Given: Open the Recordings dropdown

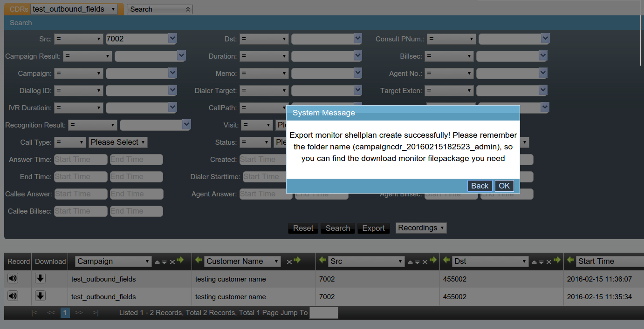Looking at the screenshot, I should [x=421, y=228].
